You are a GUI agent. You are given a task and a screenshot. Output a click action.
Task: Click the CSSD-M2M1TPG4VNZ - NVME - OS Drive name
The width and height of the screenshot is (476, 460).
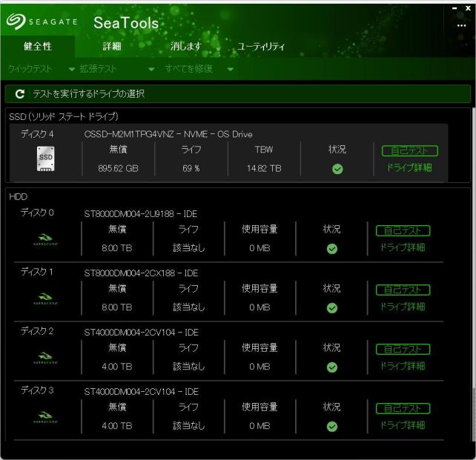click(168, 134)
